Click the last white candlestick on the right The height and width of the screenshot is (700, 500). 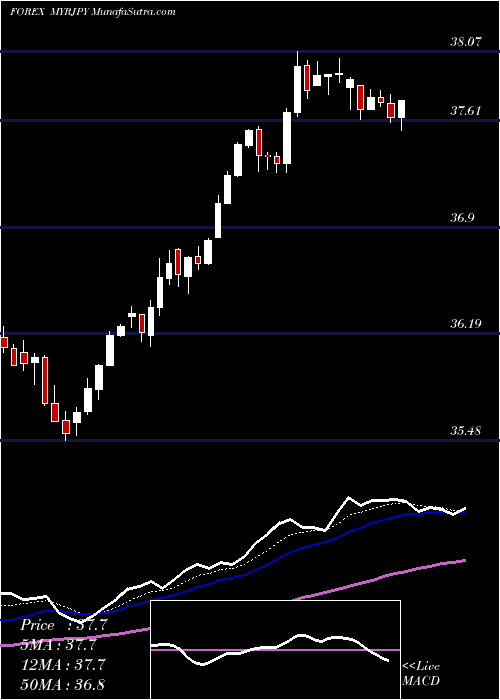[x=402, y=115]
